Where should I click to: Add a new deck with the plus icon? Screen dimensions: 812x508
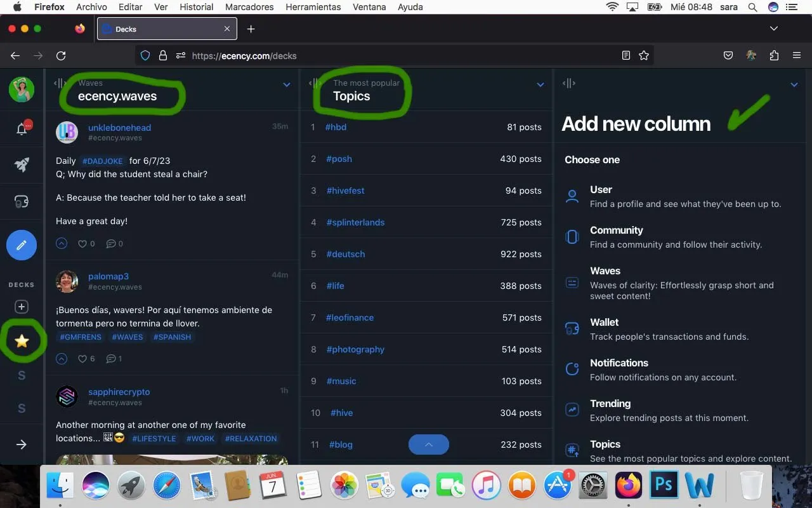22,307
